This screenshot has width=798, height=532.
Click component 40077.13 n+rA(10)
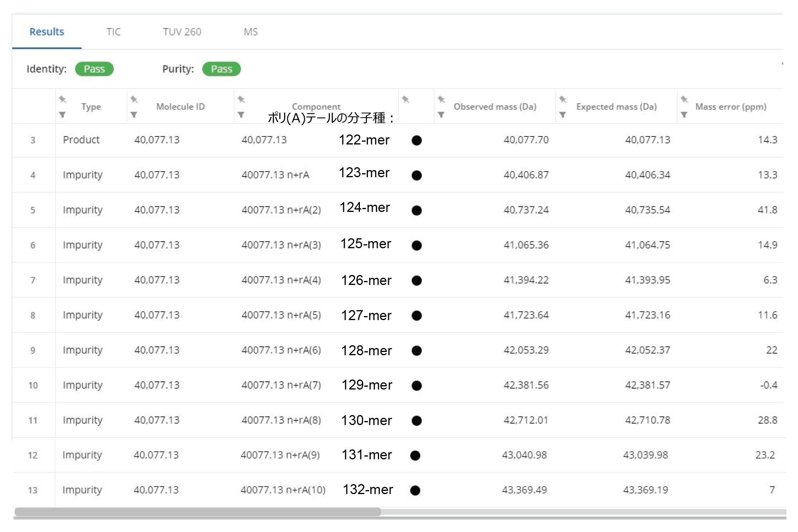click(283, 490)
